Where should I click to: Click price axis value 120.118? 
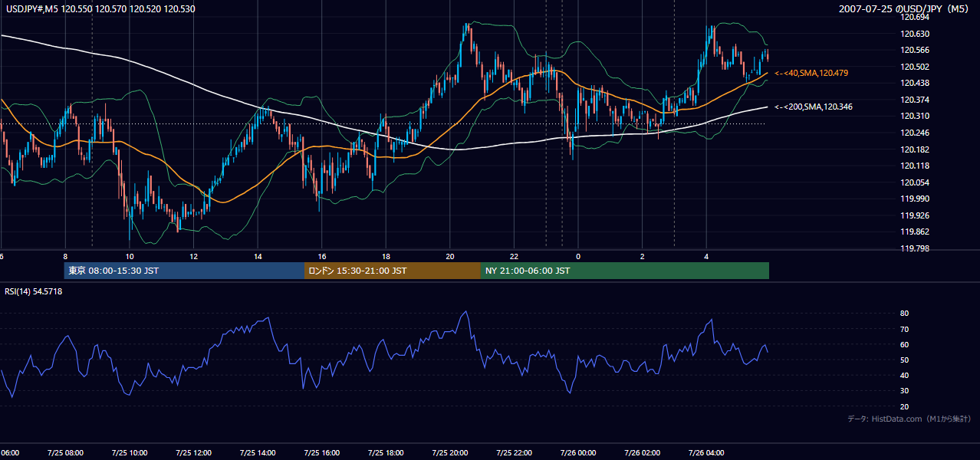pyautogui.click(x=915, y=166)
